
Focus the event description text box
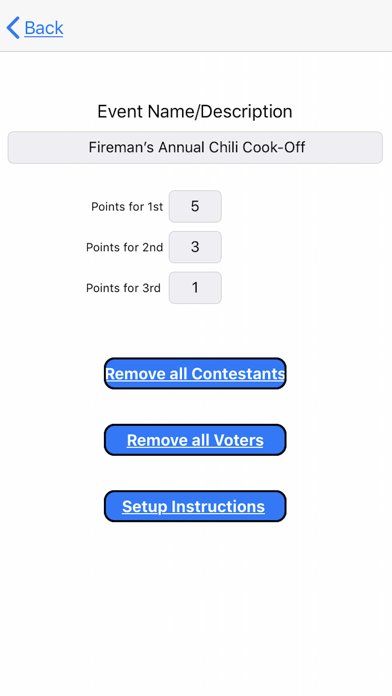tap(195, 147)
